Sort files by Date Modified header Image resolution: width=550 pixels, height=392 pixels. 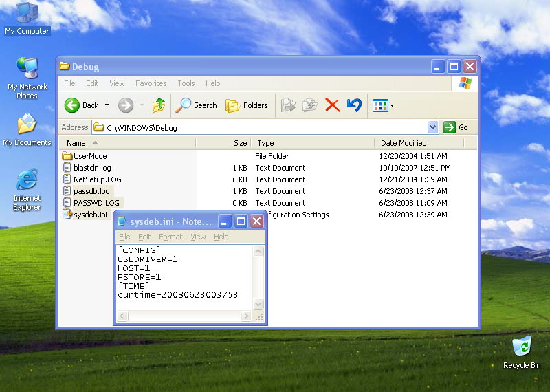(419, 143)
